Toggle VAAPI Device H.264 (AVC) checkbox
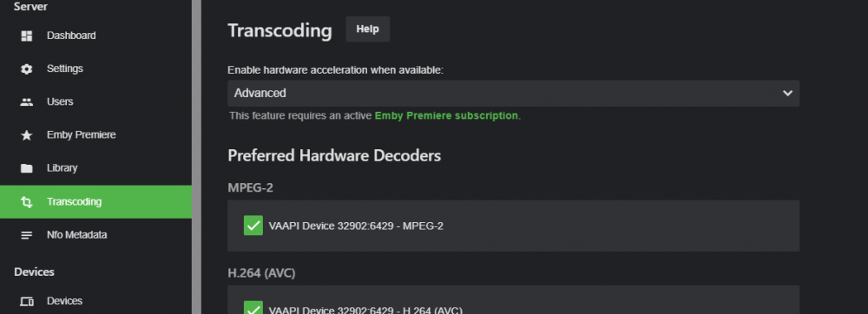The image size is (868, 314). coord(253,309)
